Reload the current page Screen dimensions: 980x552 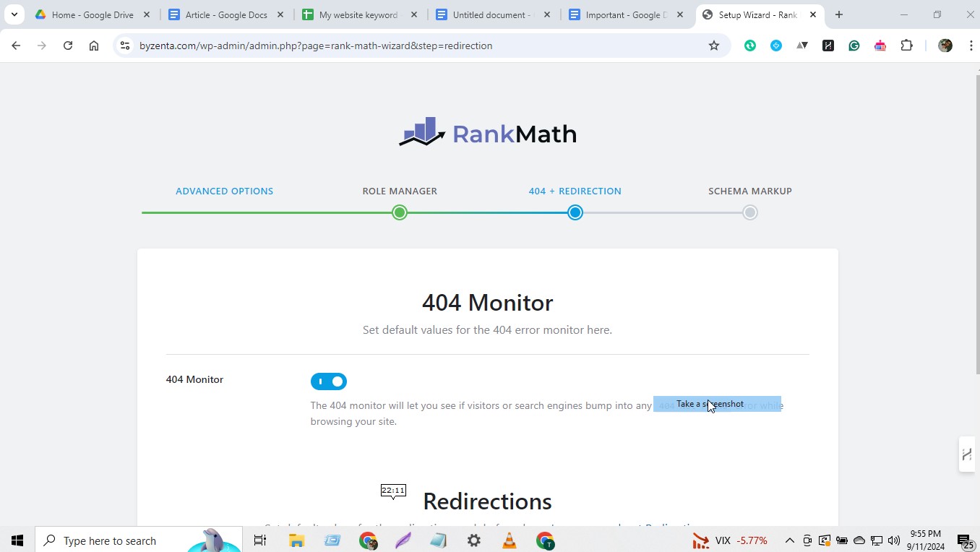68,46
